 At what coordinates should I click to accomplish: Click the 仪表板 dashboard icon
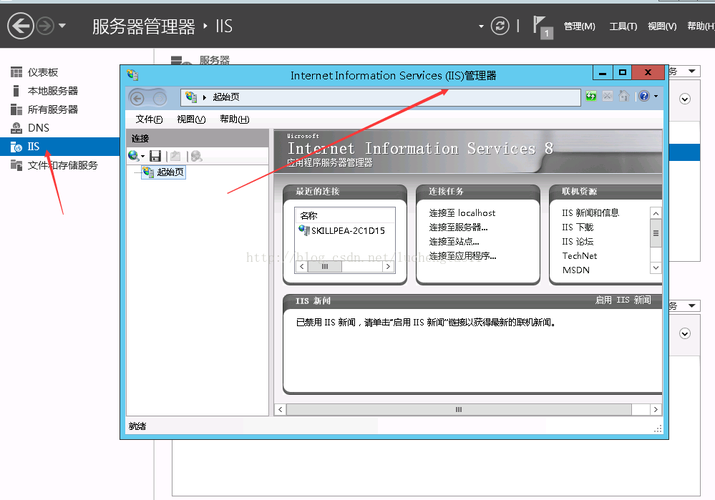tap(16, 72)
